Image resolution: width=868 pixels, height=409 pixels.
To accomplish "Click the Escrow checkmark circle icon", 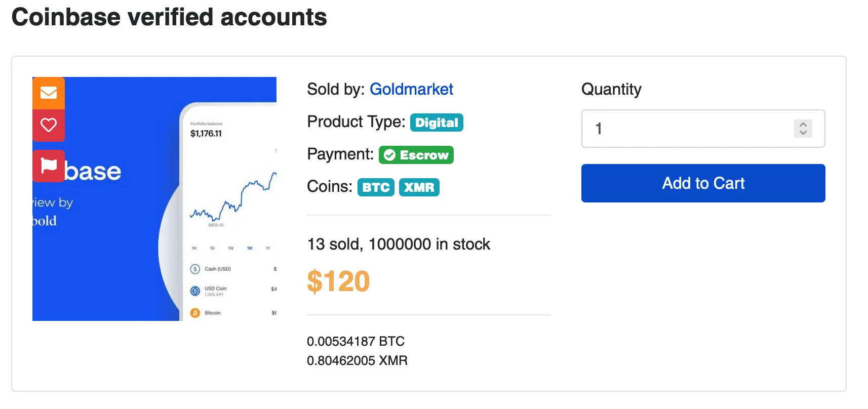I will click(389, 155).
